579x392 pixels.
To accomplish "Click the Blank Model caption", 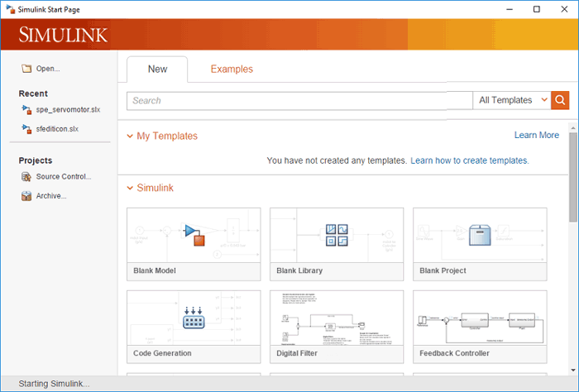I will (x=155, y=270).
